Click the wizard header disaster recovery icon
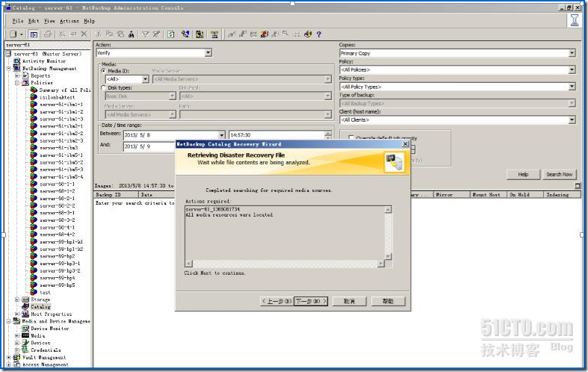 tap(394, 162)
